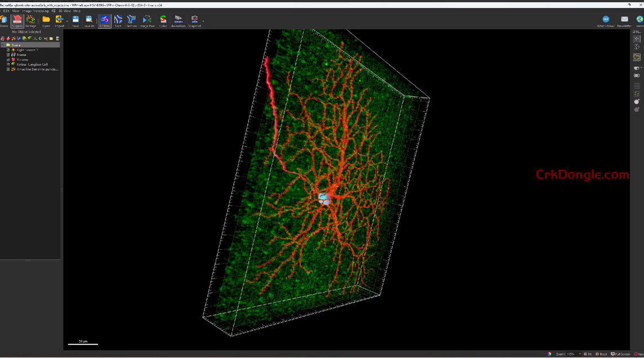Open the Animation panel

pyautogui.click(x=178, y=21)
